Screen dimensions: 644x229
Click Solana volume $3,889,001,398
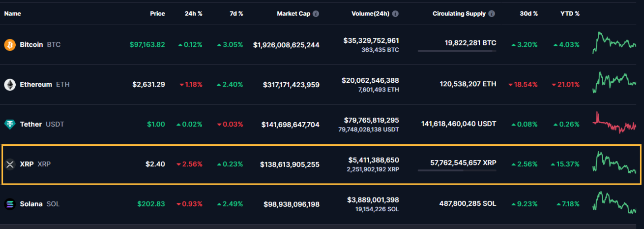click(373, 200)
